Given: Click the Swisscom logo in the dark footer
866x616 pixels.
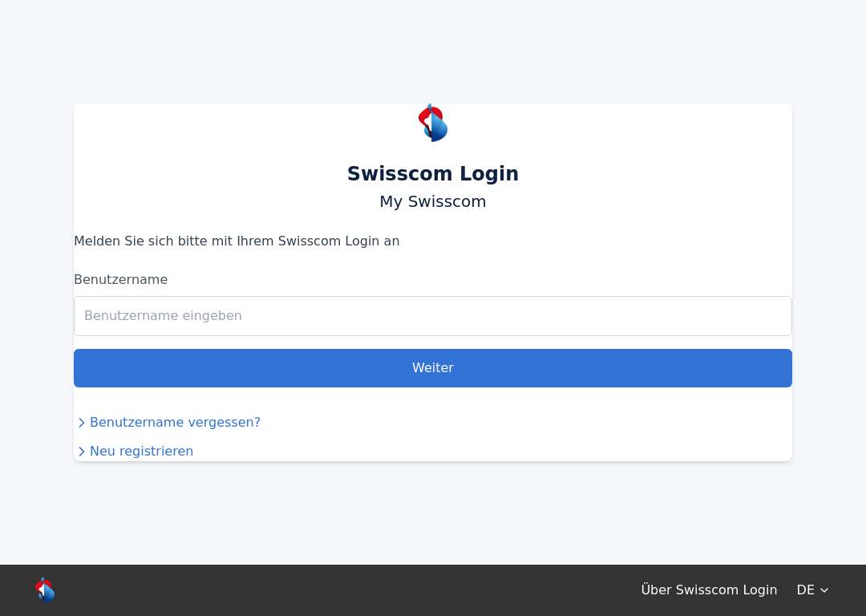Looking at the screenshot, I should click(45, 590).
